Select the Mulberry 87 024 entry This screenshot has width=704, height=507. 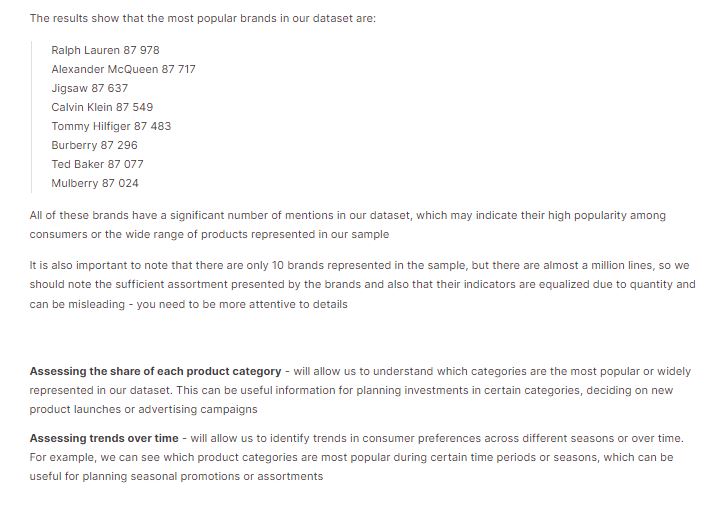click(x=95, y=183)
